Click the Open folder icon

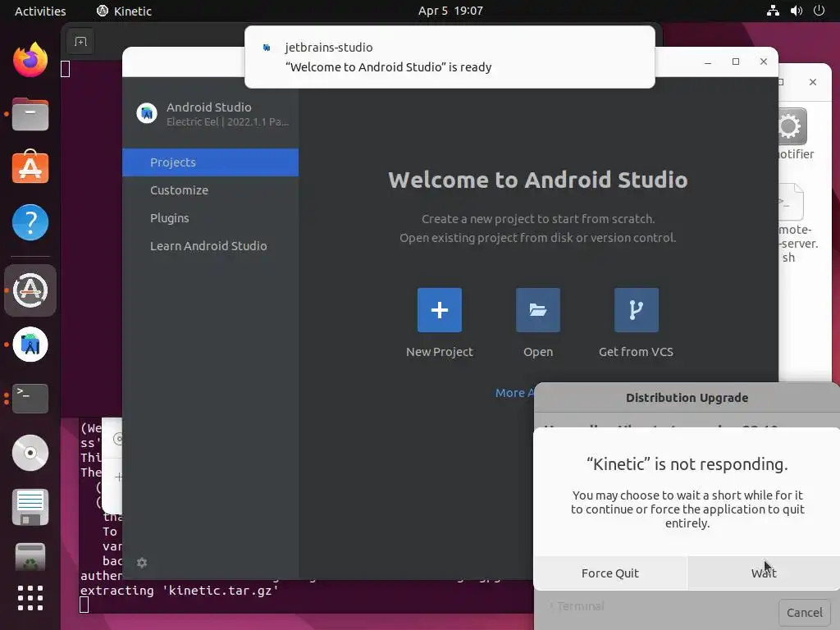[x=538, y=309]
